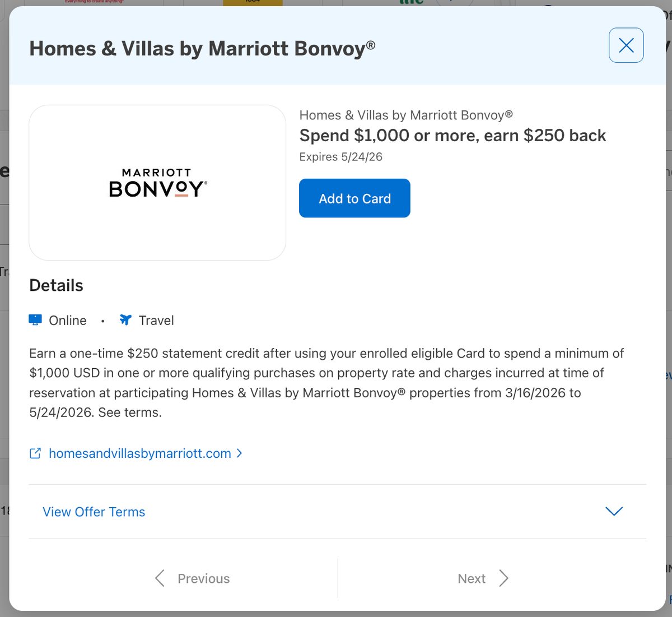This screenshot has height=617, width=672.
Task: Navigate to the Previous offer
Action: pos(203,578)
